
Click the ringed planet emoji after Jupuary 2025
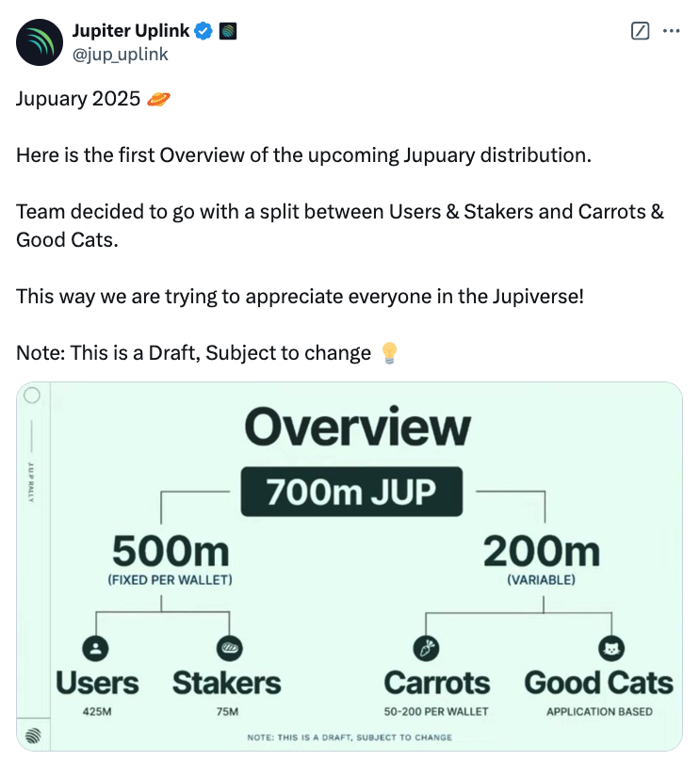click(160, 99)
